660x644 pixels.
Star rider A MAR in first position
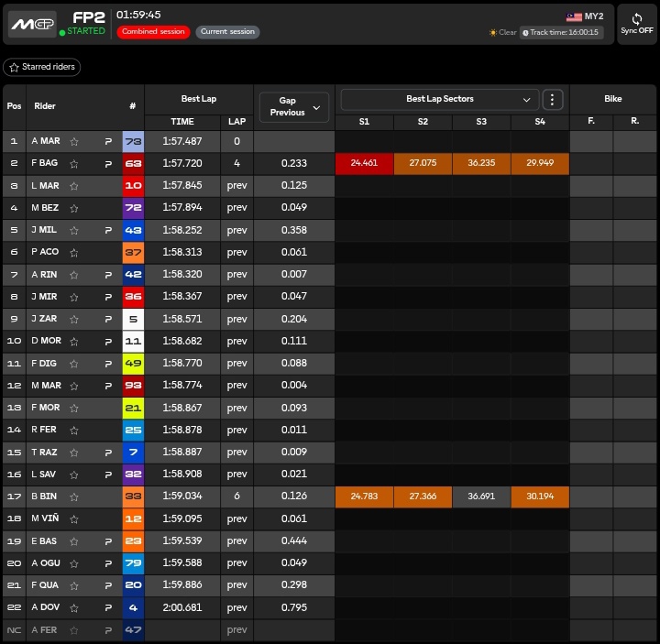(x=74, y=141)
